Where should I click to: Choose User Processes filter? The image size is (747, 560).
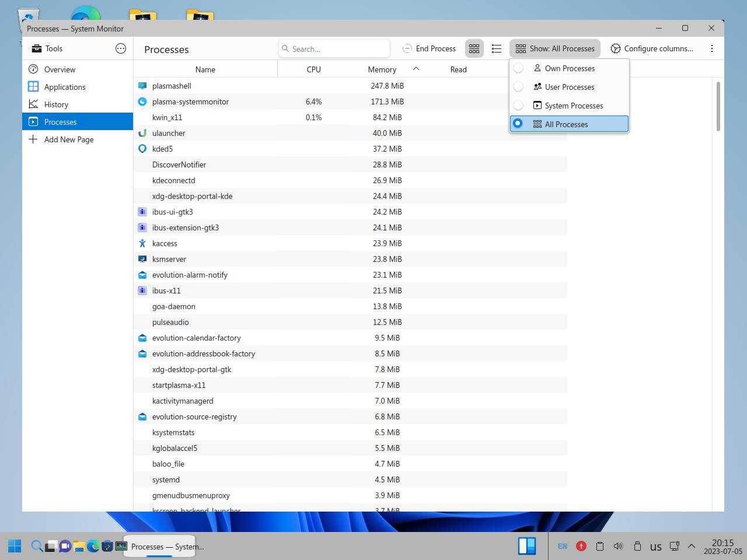click(569, 87)
